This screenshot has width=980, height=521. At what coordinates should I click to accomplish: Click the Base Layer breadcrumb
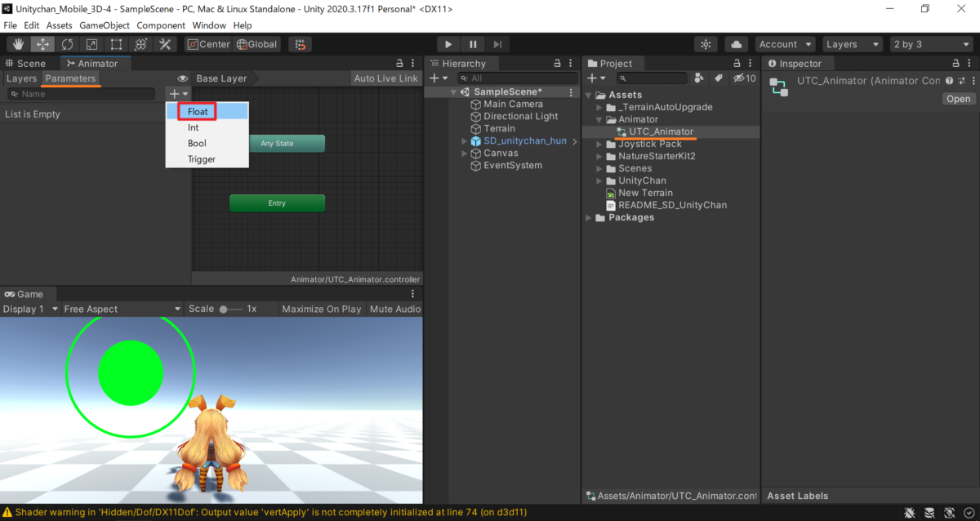coord(221,78)
